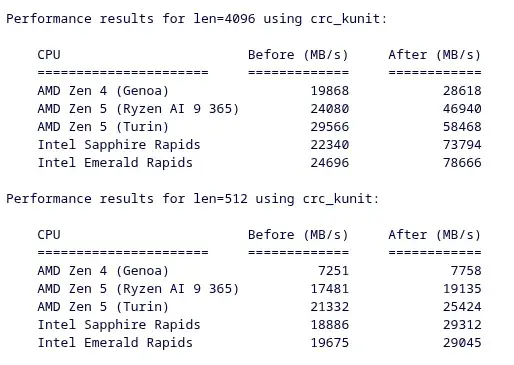Click value 46940 for Ryzen AI 9 365
The height and width of the screenshot is (365, 514).
click(x=462, y=109)
